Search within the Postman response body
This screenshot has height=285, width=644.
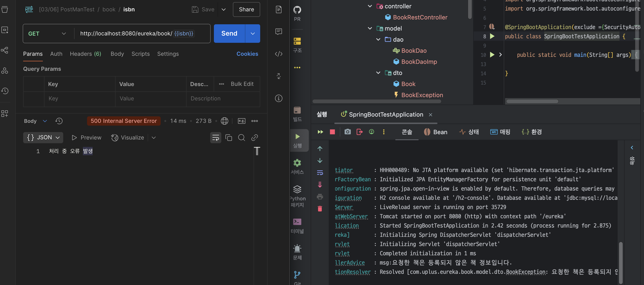pyautogui.click(x=241, y=138)
